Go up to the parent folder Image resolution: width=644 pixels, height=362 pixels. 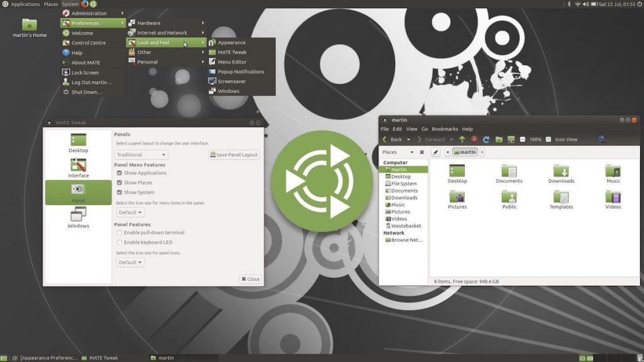click(462, 140)
